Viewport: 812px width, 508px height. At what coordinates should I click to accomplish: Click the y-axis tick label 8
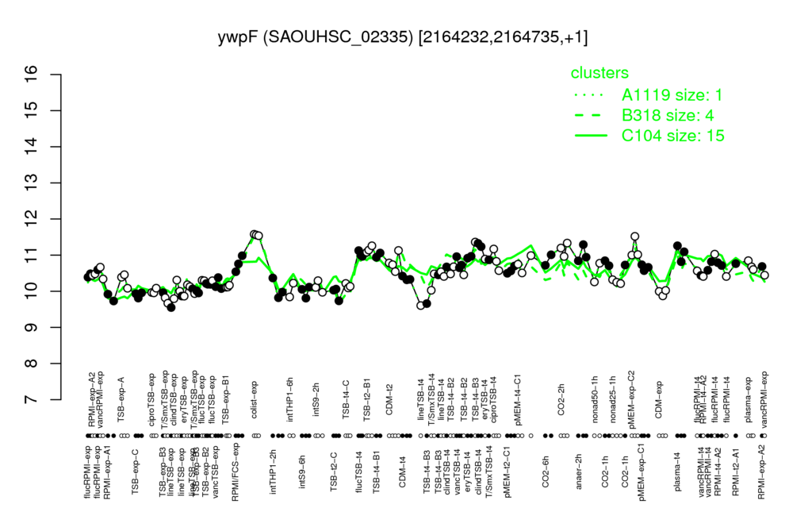[32, 364]
